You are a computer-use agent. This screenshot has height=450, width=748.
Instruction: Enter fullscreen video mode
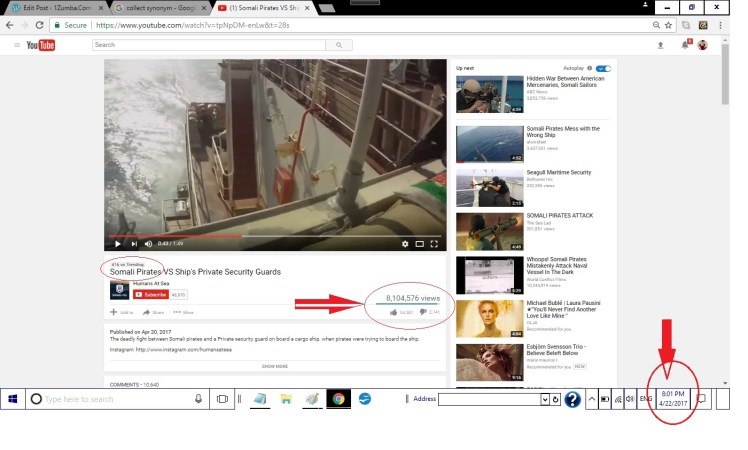(434, 243)
